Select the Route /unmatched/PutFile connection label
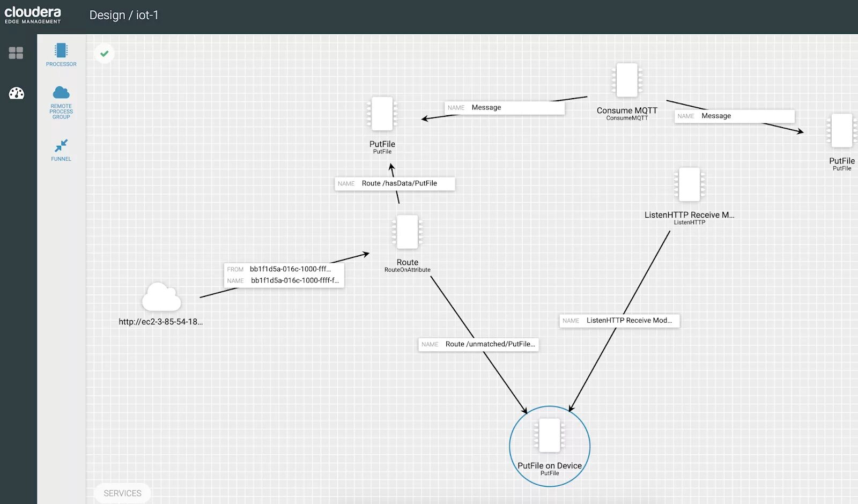Image resolution: width=858 pixels, height=504 pixels. [x=478, y=344]
